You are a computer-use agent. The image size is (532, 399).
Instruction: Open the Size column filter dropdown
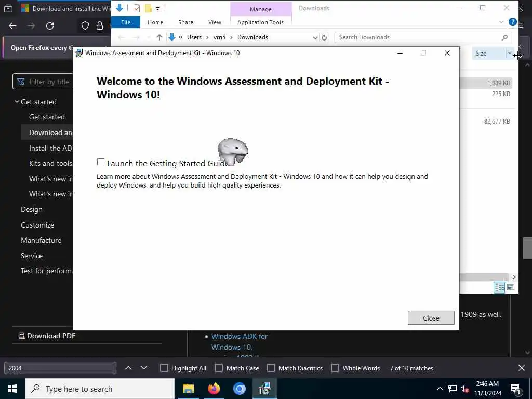coord(510,54)
